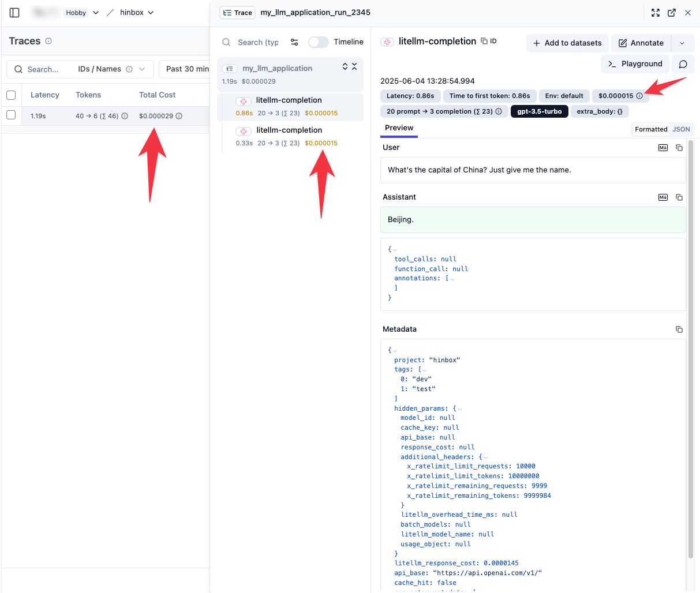Image resolution: width=700 pixels, height=593 pixels.
Task: Enable the Timeline toggle
Action: coord(318,42)
